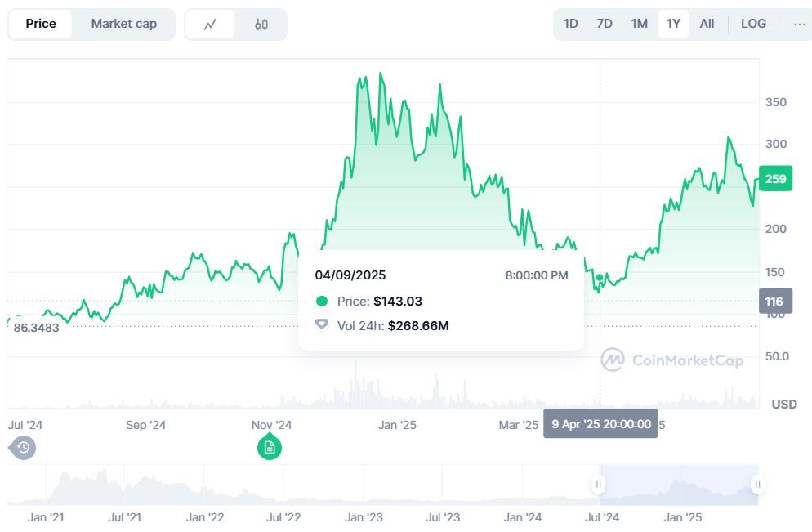Click the green 259 current price label
812x532 pixels.
(x=775, y=179)
